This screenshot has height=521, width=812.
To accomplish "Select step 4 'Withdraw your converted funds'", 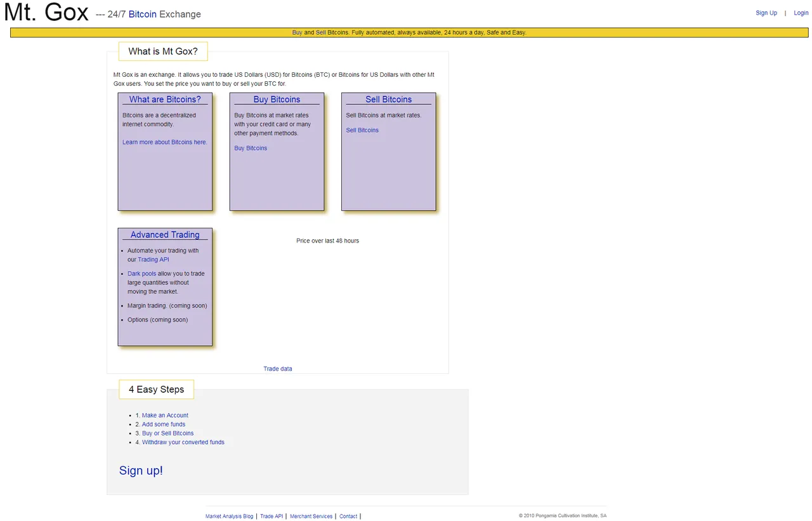I will [183, 442].
